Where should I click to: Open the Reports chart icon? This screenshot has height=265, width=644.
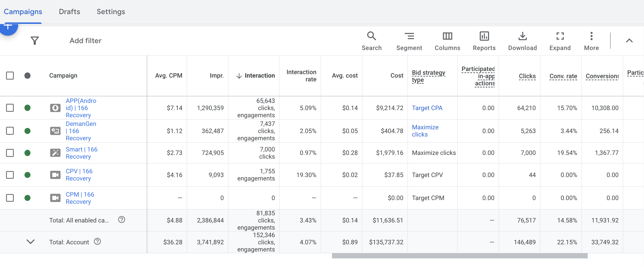[484, 36]
